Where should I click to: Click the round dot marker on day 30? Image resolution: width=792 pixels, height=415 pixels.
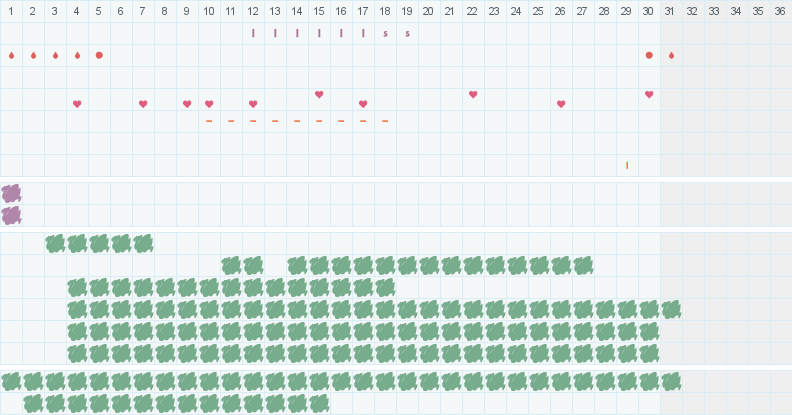pos(649,55)
